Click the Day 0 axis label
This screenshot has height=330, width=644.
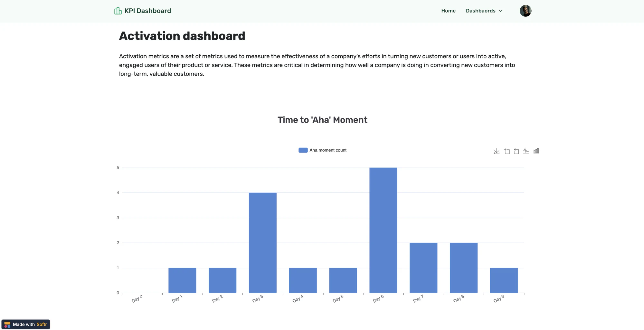click(137, 299)
